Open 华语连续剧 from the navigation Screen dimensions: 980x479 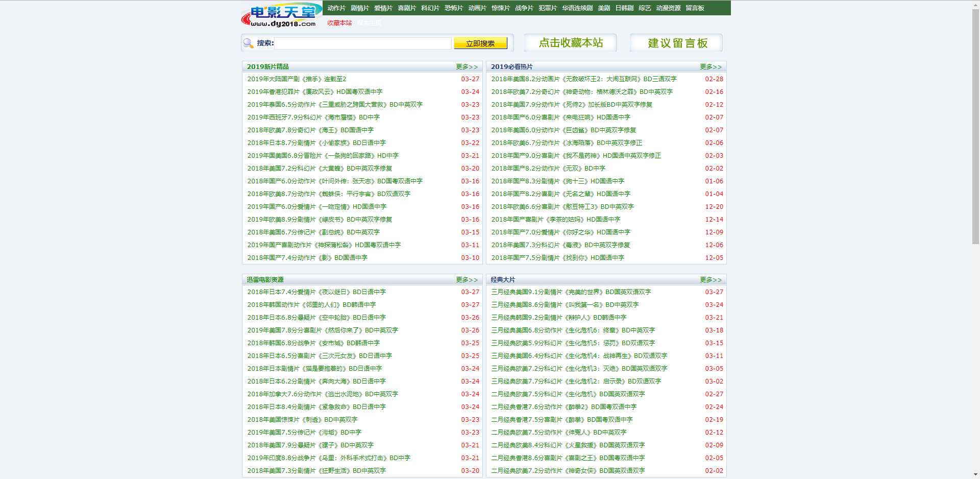577,8
